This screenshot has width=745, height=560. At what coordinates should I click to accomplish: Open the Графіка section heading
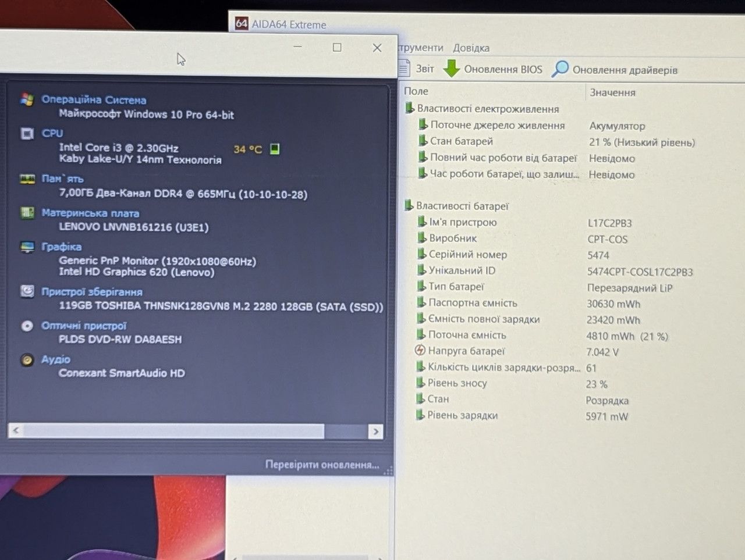[x=61, y=247]
